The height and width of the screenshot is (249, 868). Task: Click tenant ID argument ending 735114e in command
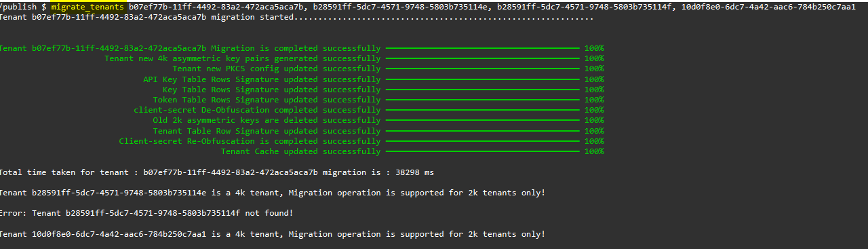pos(401,6)
